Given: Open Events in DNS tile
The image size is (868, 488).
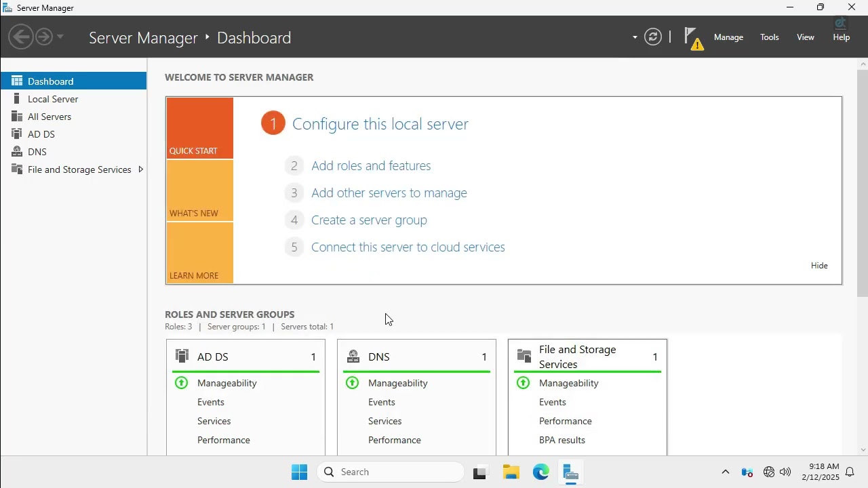Looking at the screenshot, I should click(x=382, y=402).
